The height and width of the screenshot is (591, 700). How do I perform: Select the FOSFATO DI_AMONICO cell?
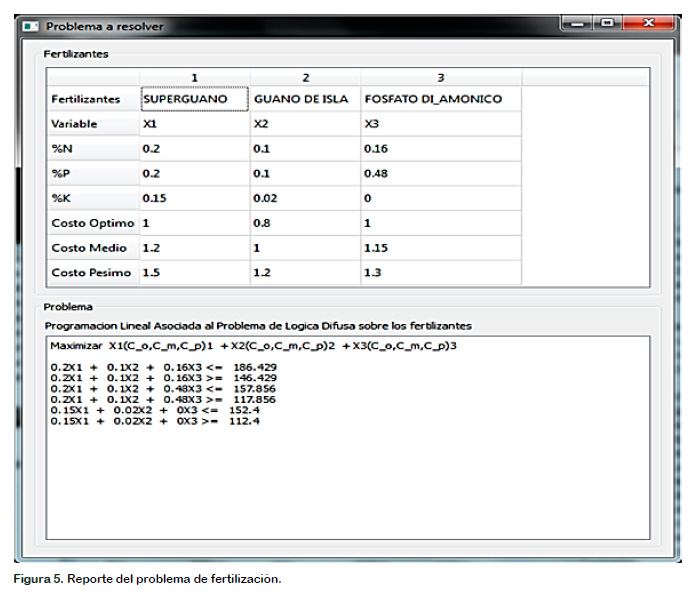point(441,99)
